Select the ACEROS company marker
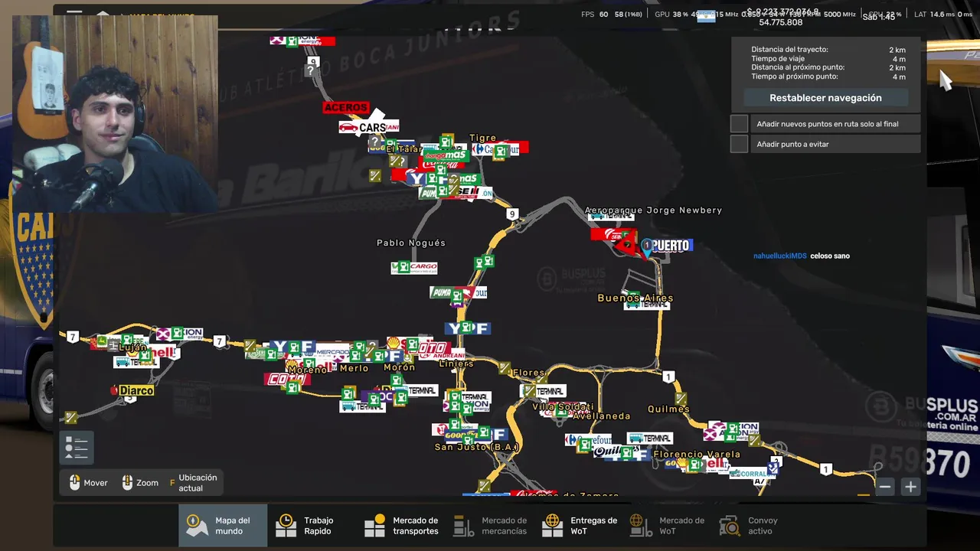Image resolution: width=980 pixels, height=551 pixels. pos(346,108)
